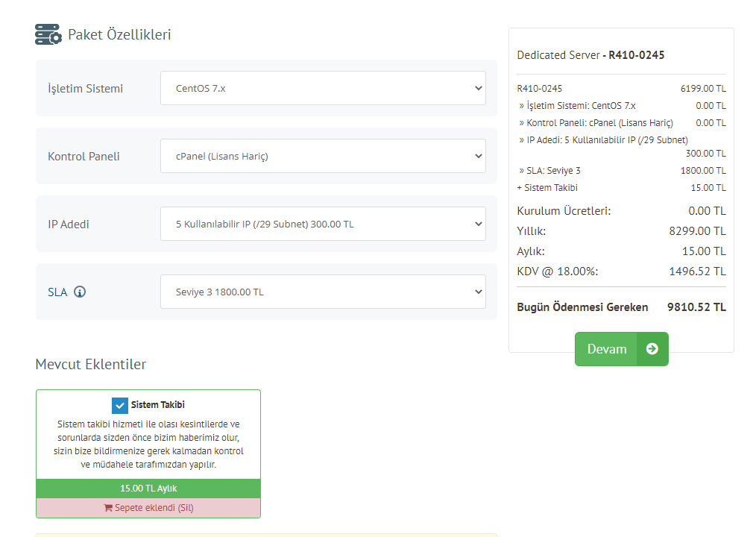756x537 pixels.
Task: Click the green 15.00 TL Aylık bar
Action: point(148,489)
